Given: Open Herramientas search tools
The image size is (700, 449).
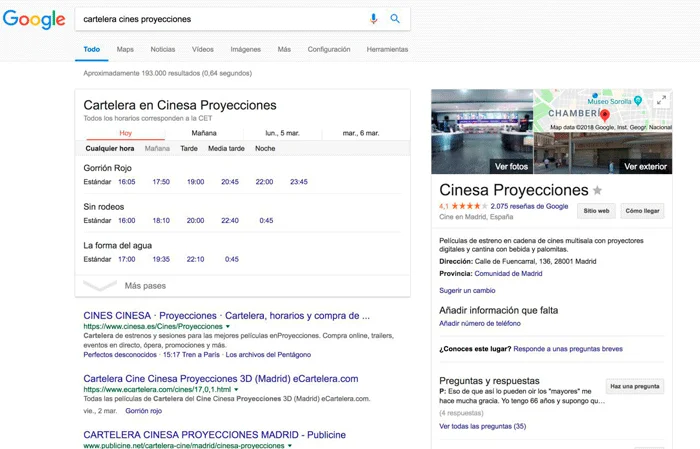Looking at the screenshot, I should (387, 49).
